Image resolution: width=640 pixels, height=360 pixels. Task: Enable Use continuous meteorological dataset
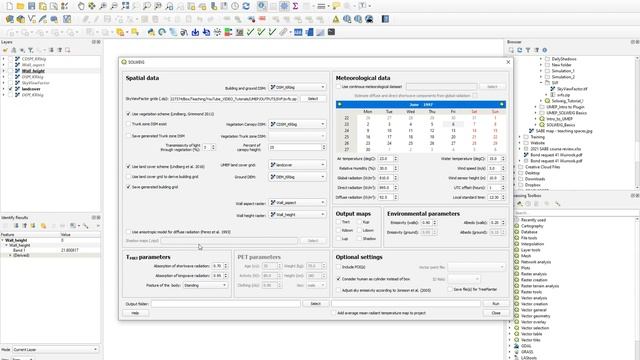[x=338, y=87]
